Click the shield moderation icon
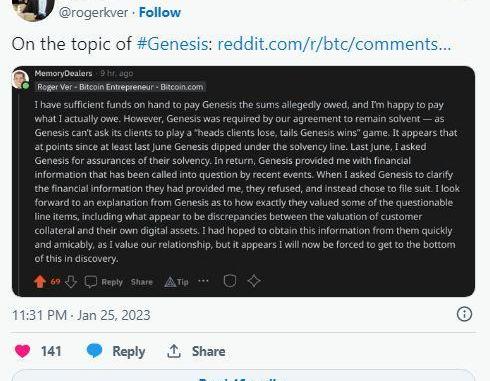 [230, 281]
